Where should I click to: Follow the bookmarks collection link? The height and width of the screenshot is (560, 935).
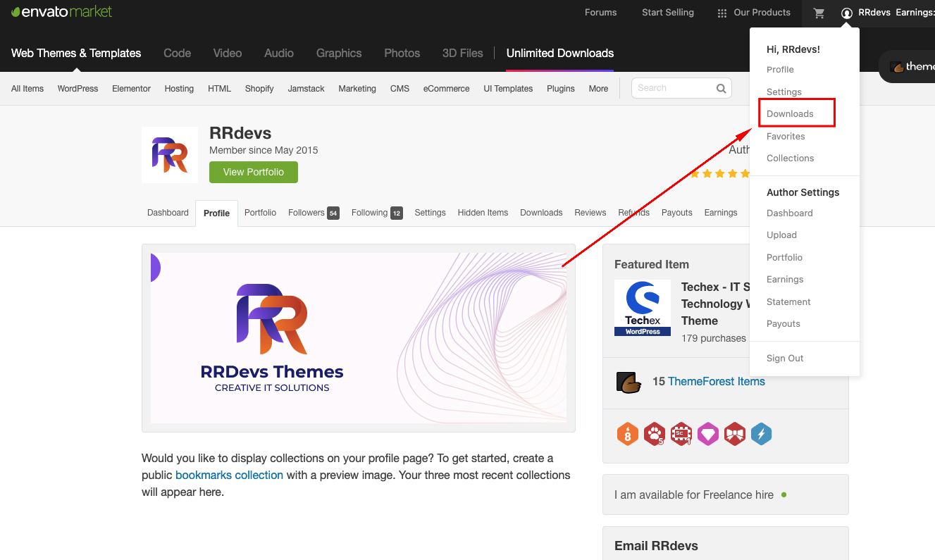[x=229, y=475]
